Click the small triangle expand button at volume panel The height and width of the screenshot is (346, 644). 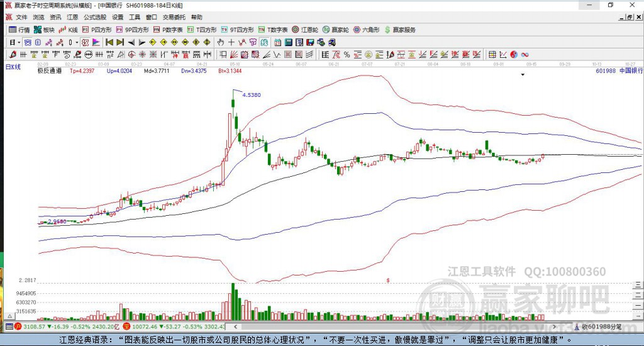[x=9, y=316]
